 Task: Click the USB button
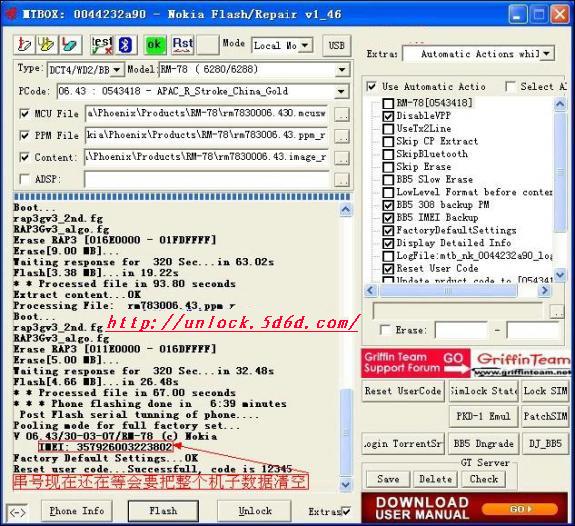point(337,45)
